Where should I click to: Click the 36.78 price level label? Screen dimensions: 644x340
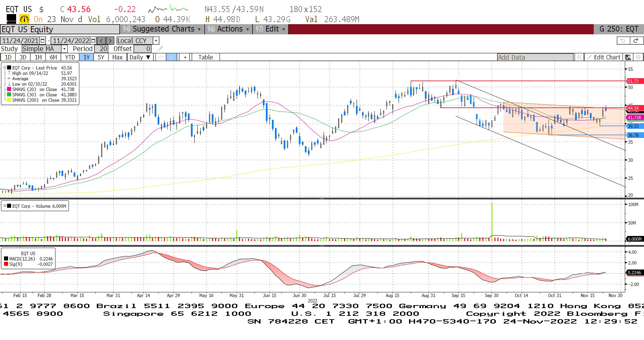(x=635, y=135)
